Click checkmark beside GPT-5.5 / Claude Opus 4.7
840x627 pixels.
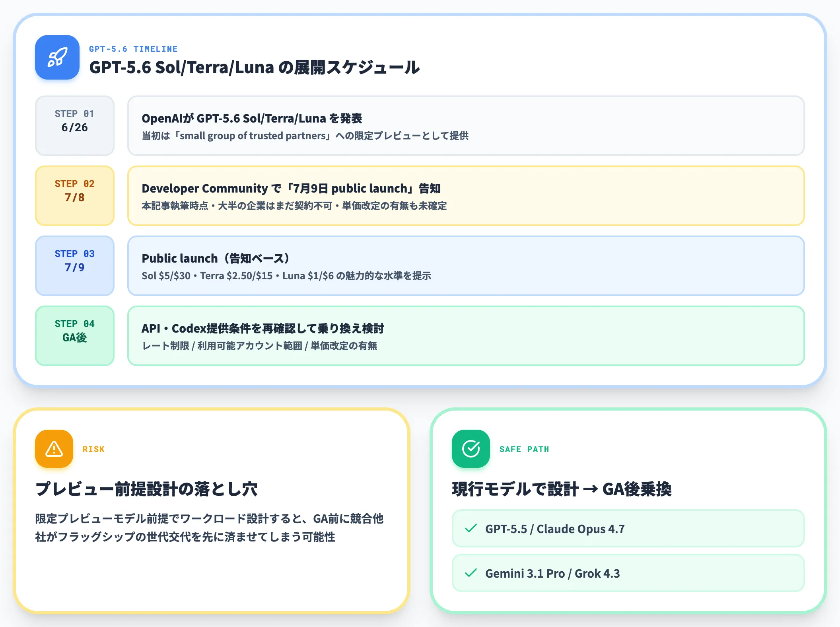[x=471, y=528]
